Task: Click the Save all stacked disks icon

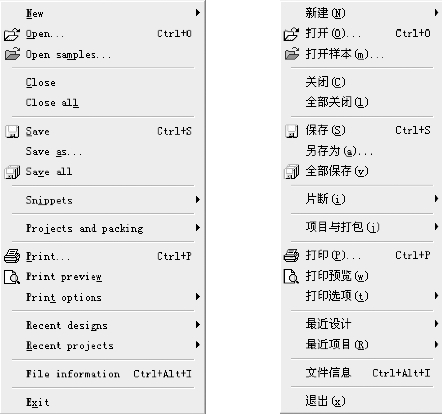Action: click(12, 172)
